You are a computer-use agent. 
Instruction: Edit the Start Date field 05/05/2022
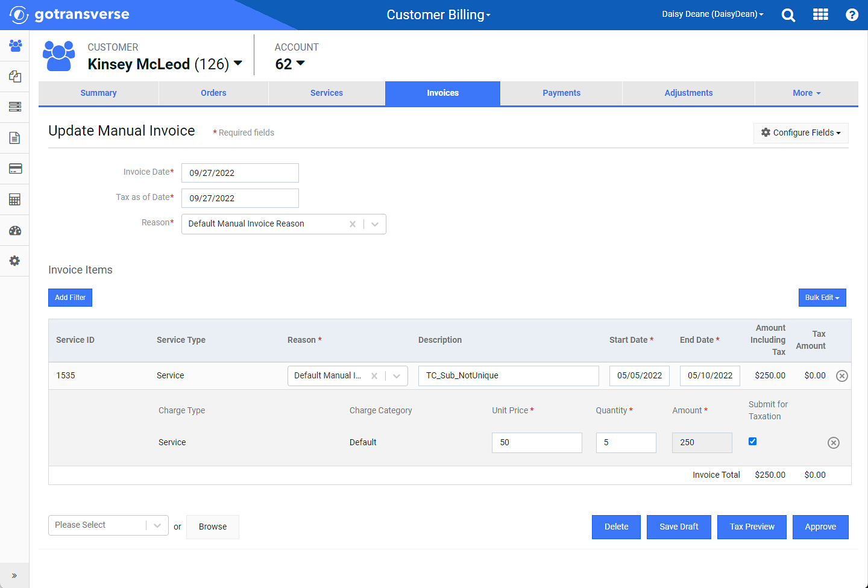coord(640,376)
